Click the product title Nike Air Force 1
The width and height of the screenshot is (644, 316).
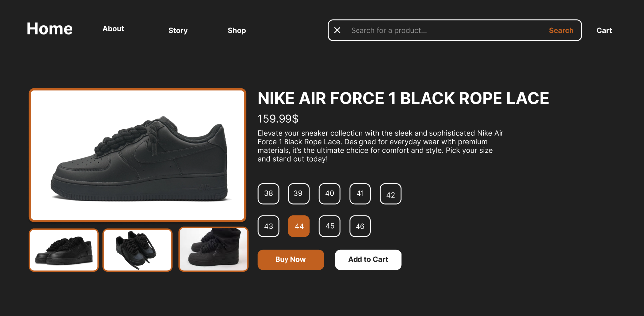403,98
